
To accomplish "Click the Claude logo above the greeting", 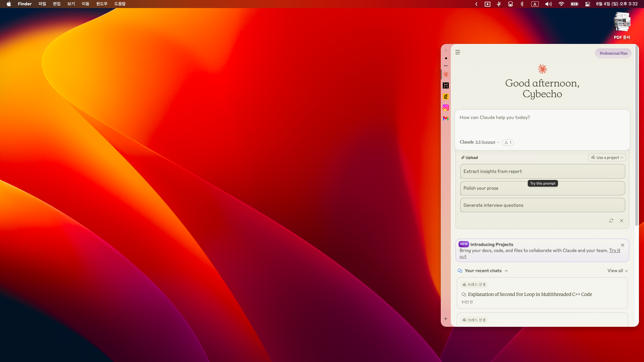I will [542, 69].
